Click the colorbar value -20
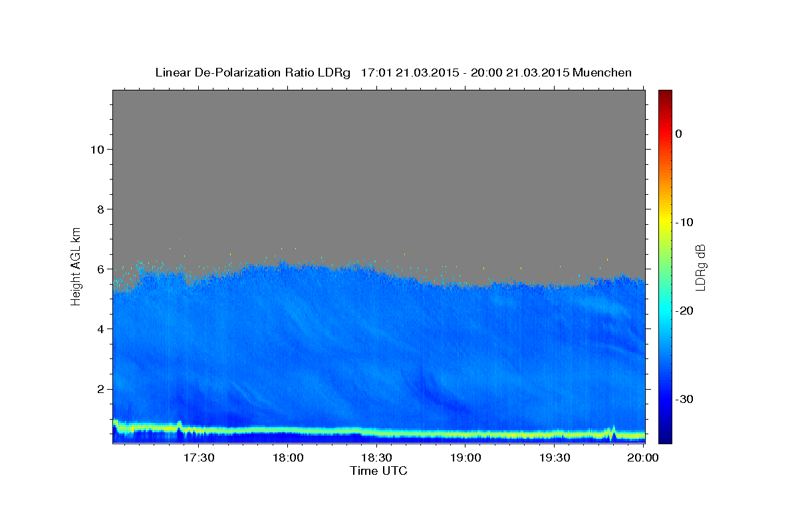Viewport: 798px width, 532px height. [x=685, y=311]
